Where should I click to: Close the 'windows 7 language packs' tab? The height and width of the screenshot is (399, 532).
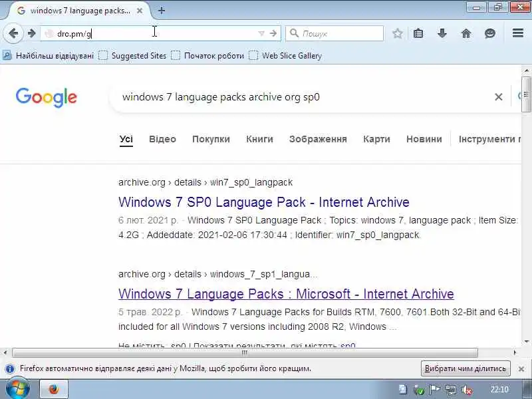coord(140,11)
